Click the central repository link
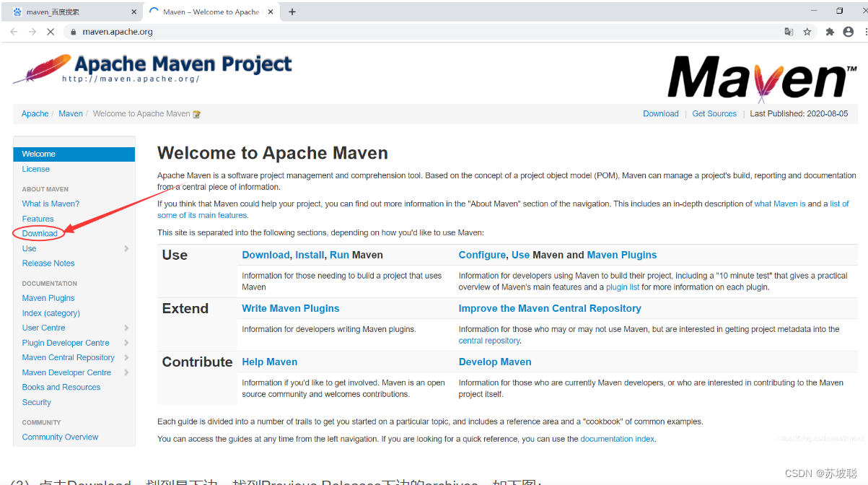Viewport: 868px width, 485px height. [x=489, y=341]
